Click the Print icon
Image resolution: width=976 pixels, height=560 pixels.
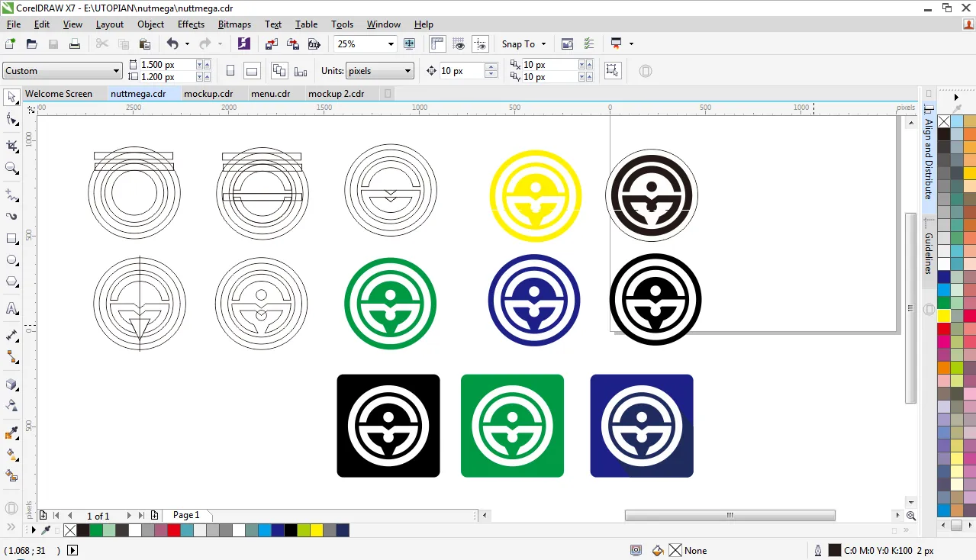pyautogui.click(x=75, y=44)
